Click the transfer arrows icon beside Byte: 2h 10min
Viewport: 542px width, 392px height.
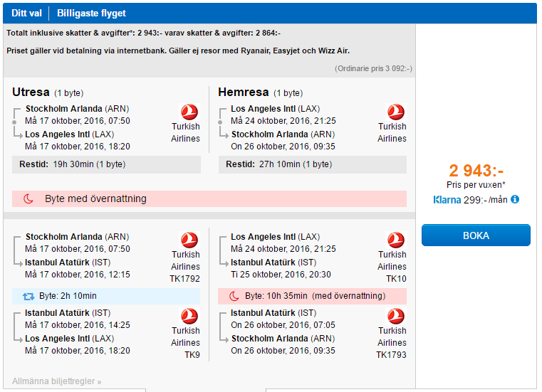[28, 297]
